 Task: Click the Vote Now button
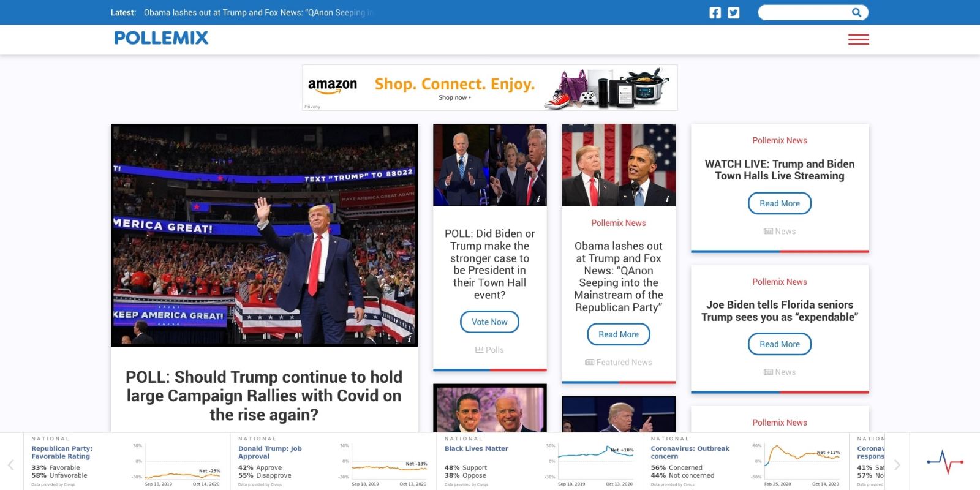click(489, 322)
